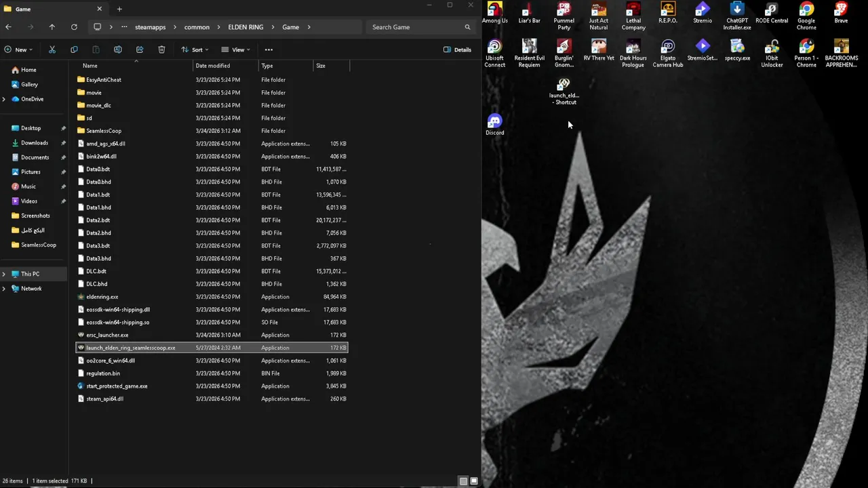Refresh the folder view
Viewport: 868px width, 488px height.
pos(74,27)
